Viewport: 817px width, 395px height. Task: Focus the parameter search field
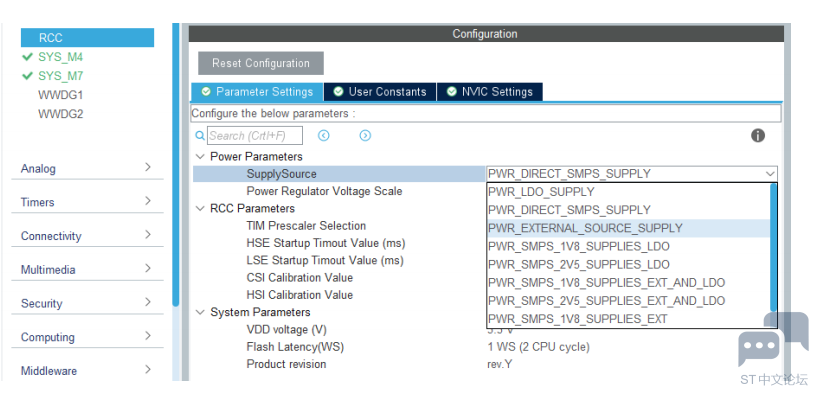255,135
